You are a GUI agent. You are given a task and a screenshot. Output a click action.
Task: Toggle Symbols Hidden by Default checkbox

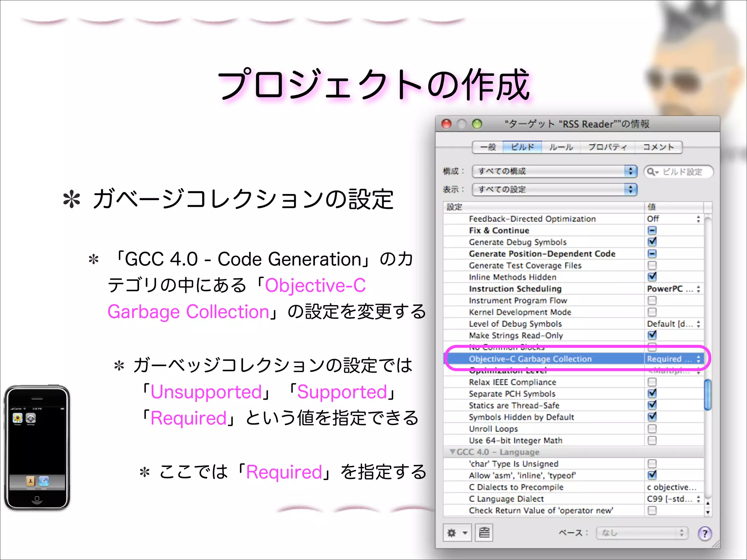pyautogui.click(x=652, y=417)
